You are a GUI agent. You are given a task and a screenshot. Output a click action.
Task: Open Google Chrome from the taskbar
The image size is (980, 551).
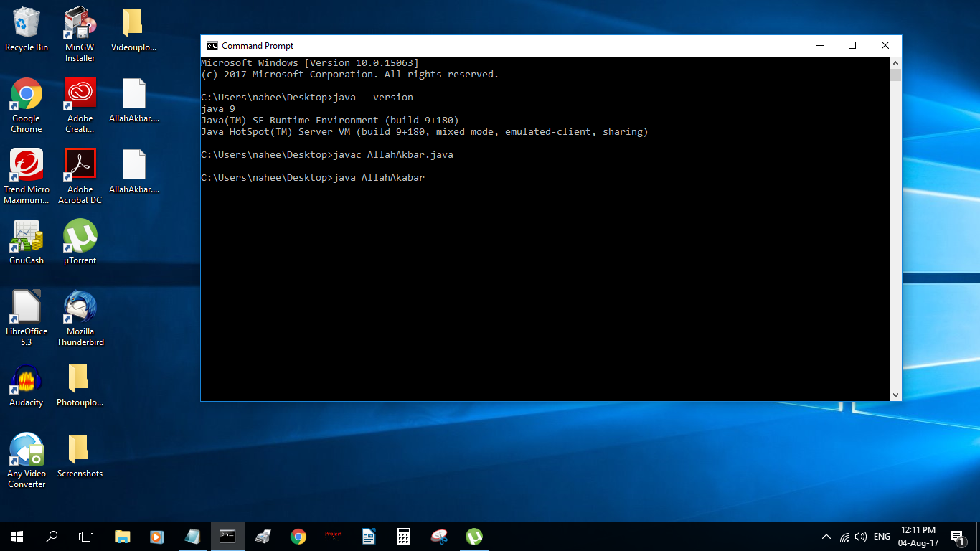(x=298, y=537)
